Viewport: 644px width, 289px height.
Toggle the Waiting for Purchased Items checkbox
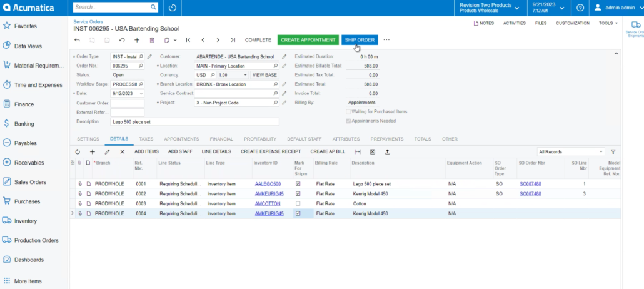tap(348, 112)
